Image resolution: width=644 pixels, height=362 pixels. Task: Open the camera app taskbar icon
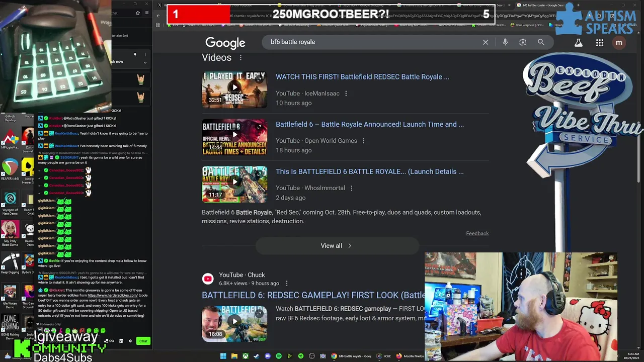tap(323, 356)
